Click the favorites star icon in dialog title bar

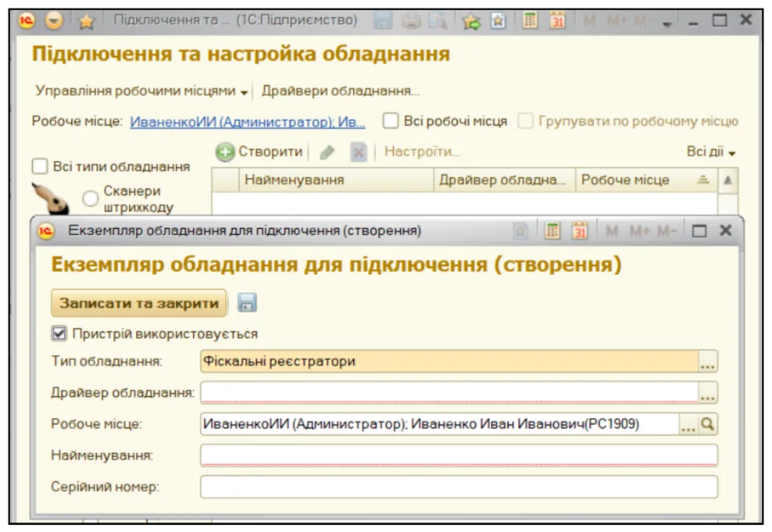520,230
